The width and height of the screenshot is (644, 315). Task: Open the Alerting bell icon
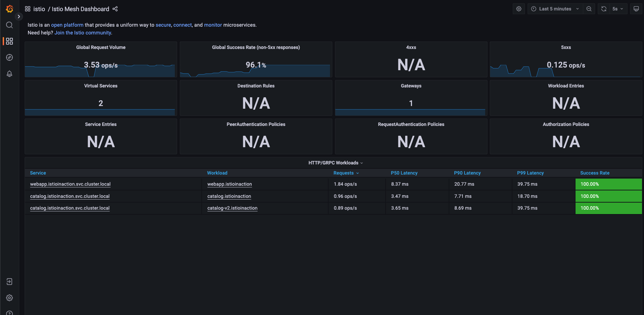tap(9, 74)
